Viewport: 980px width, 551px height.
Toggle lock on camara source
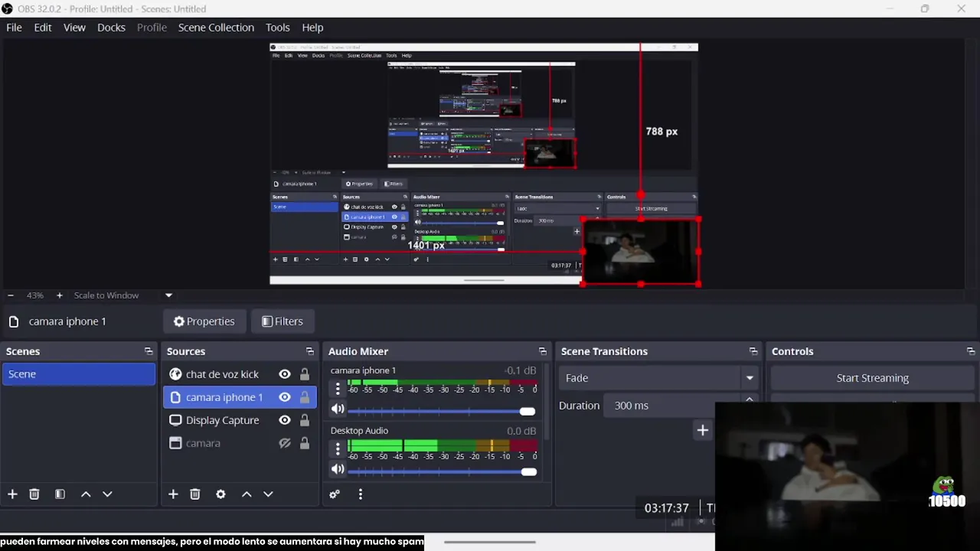[x=305, y=443]
